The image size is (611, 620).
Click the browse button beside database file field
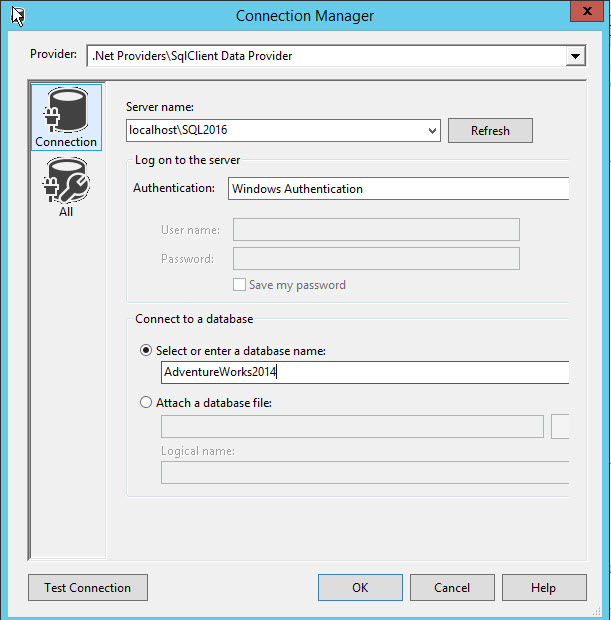(x=560, y=426)
